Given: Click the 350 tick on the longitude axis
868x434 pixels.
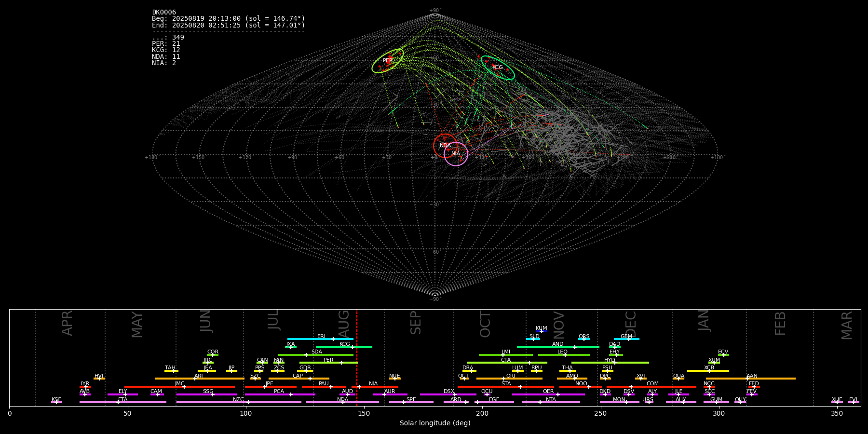Looking at the screenshot, I should click(x=837, y=413).
